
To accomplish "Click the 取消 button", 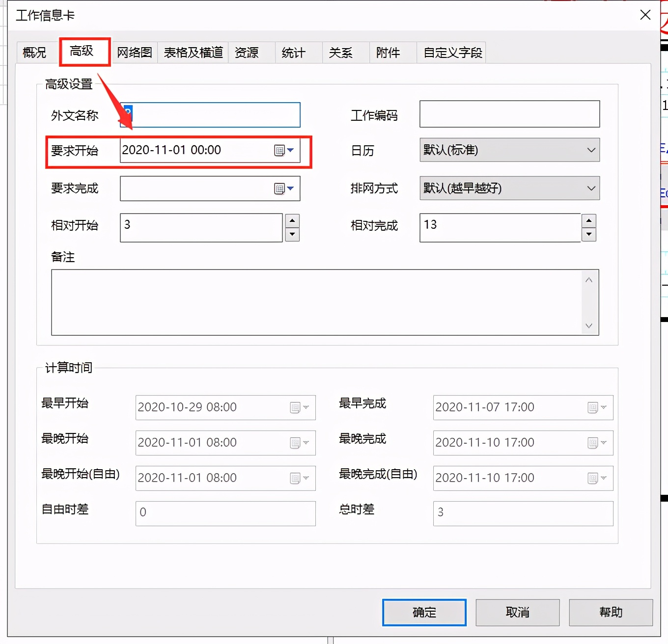I will pyautogui.click(x=517, y=612).
